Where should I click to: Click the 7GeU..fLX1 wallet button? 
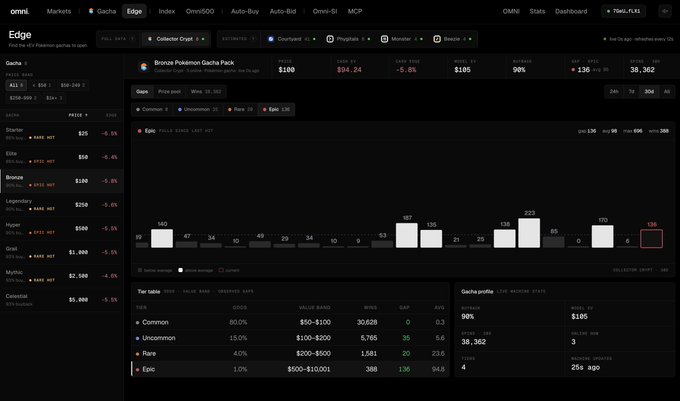(623, 11)
